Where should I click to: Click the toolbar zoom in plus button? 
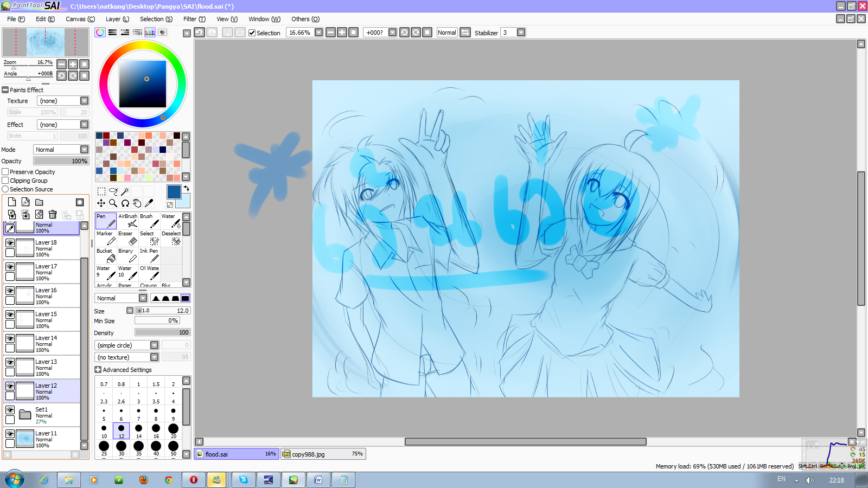pyautogui.click(x=342, y=33)
